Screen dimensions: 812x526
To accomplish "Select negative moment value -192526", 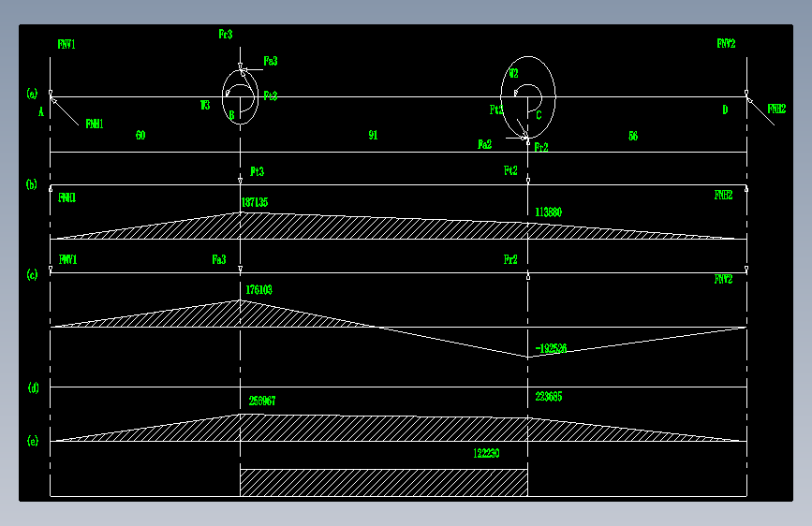I will click(551, 348).
